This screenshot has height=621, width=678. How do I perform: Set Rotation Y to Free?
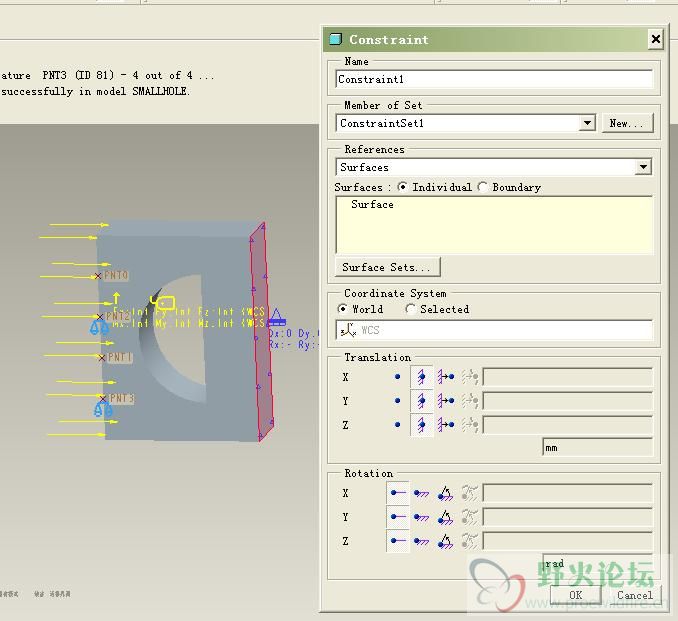tap(398, 516)
